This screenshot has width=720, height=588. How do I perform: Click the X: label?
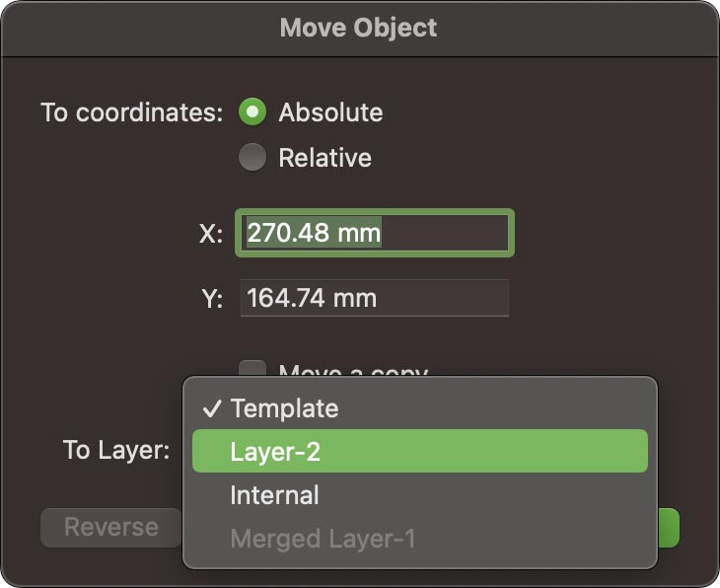point(211,233)
